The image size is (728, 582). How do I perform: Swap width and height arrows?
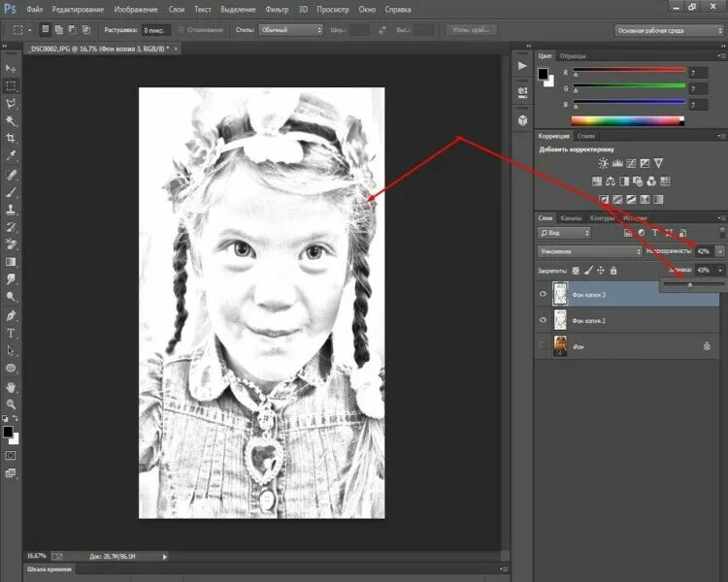click(x=382, y=30)
